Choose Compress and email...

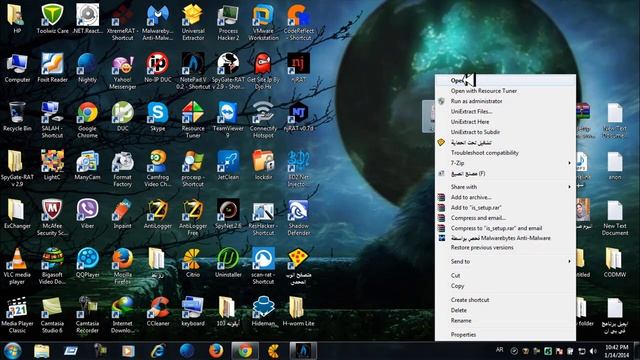tap(505, 218)
